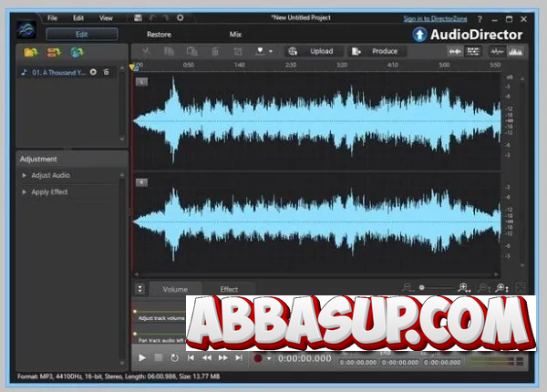Click the redo arrow icon
This screenshot has width=547, height=392.
tap(166, 18)
